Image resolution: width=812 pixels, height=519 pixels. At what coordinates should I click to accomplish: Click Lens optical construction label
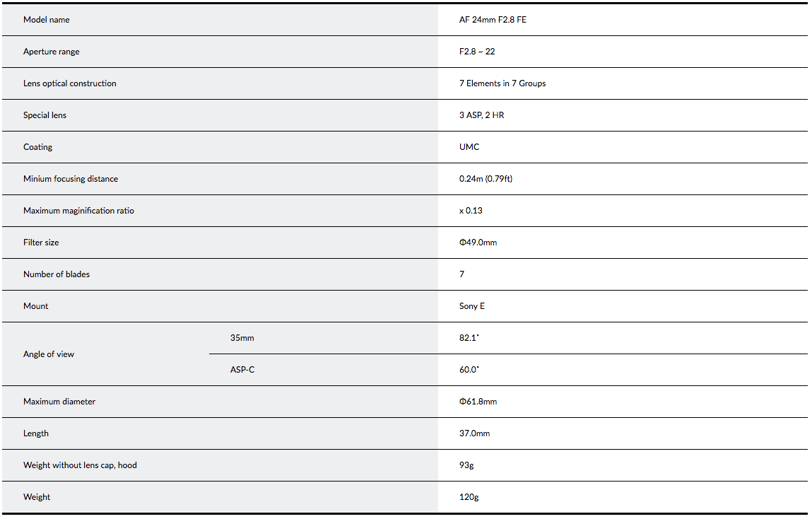pyautogui.click(x=70, y=83)
